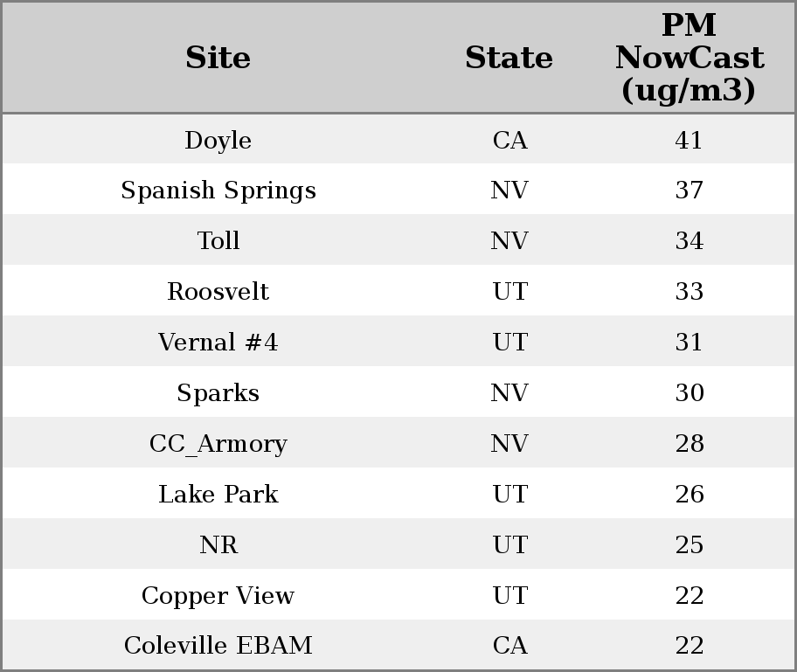Click the CA state cell for Doyle

pyautogui.click(x=509, y=141)
